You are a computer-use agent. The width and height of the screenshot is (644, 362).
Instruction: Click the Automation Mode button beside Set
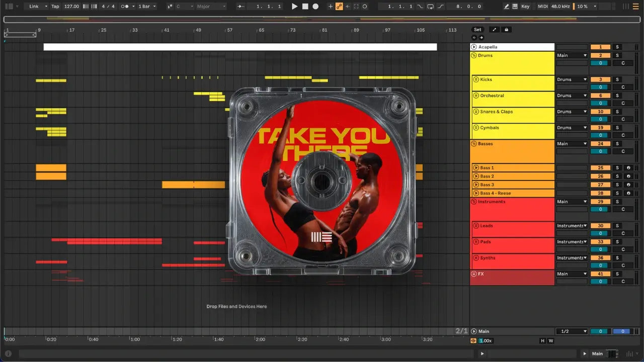(x=495, y=30)
